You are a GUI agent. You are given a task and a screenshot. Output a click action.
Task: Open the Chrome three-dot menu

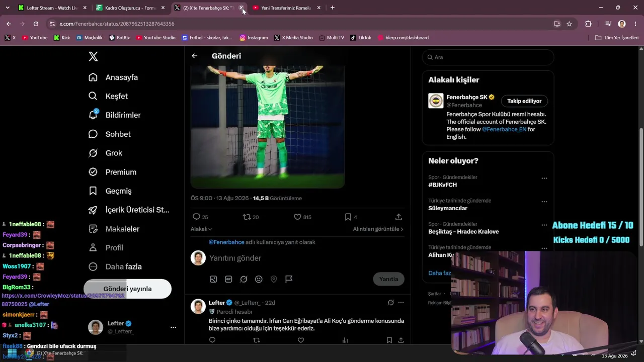pyautogui.click(x=635, y=24)
